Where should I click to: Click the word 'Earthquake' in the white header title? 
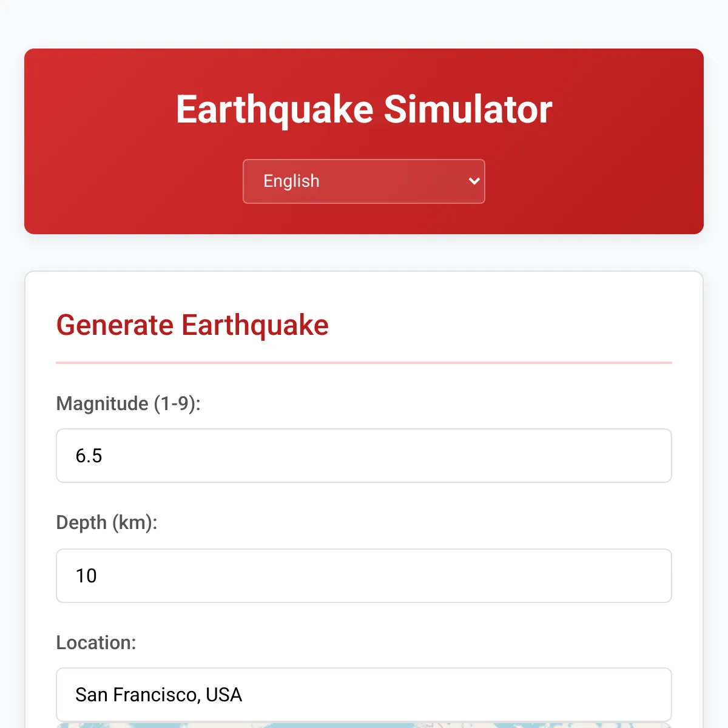pos(274,109)
